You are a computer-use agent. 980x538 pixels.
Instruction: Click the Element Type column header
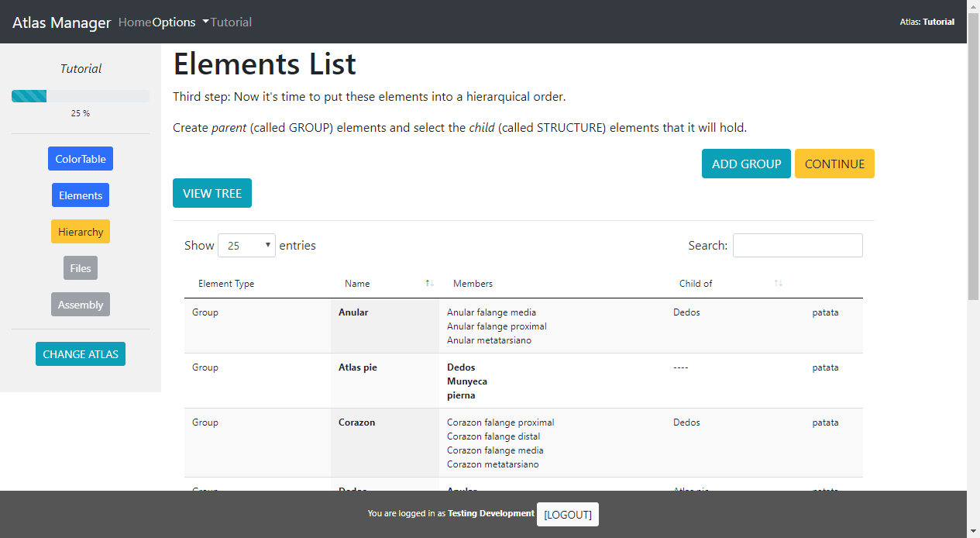pyautogui.click(x=226, y=284)
